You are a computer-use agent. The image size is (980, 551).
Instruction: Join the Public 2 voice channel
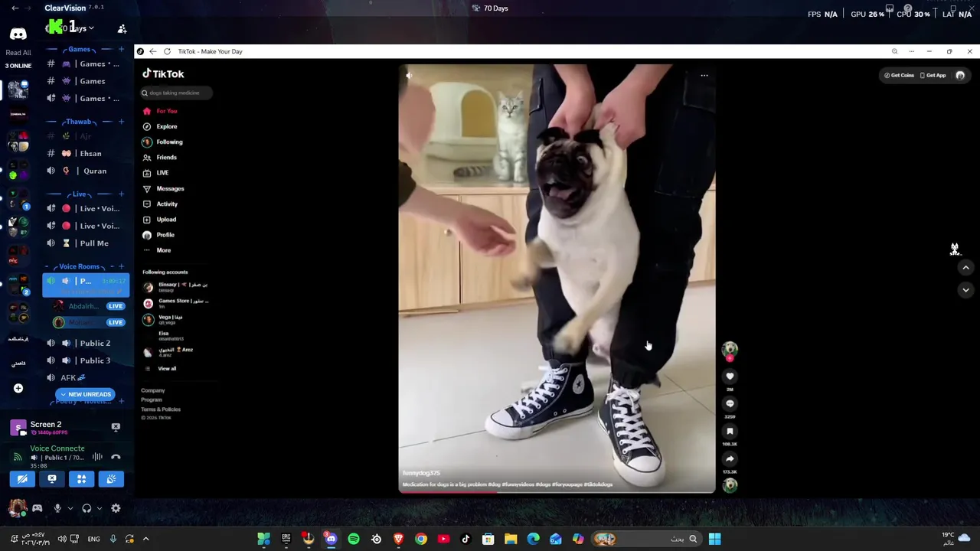pos(86,343)
